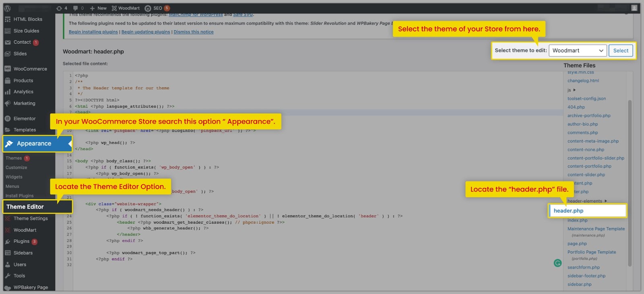Click Begin updating plugins link
644x294 pixels.
coord(146,32)
